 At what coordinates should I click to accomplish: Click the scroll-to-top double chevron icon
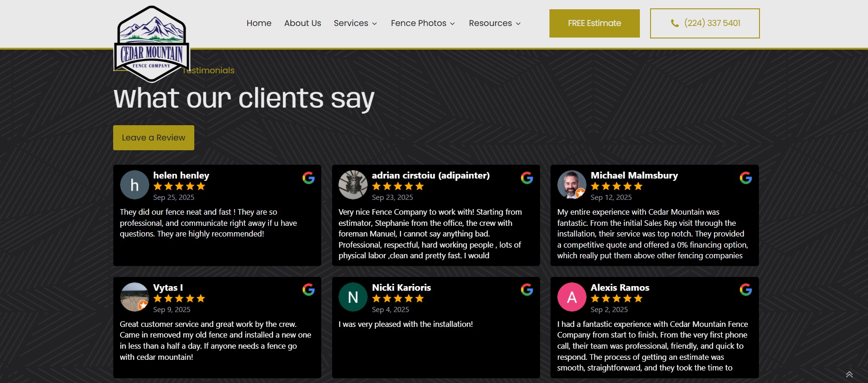[x=849, y=374]
